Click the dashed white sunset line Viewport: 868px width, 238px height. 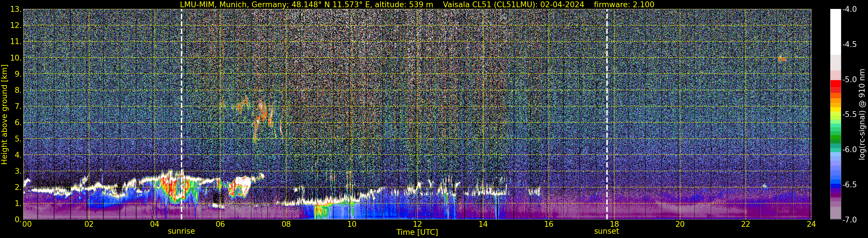tap(607, 115)
